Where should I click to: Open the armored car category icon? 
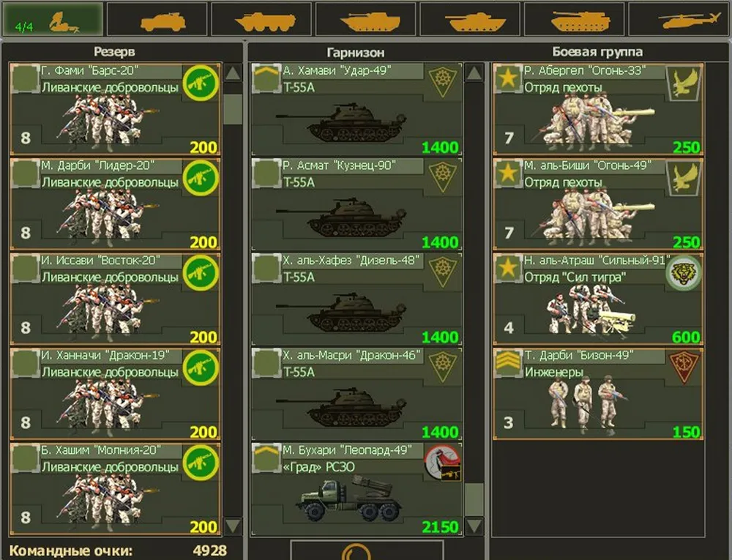click(x=158, y=20)
